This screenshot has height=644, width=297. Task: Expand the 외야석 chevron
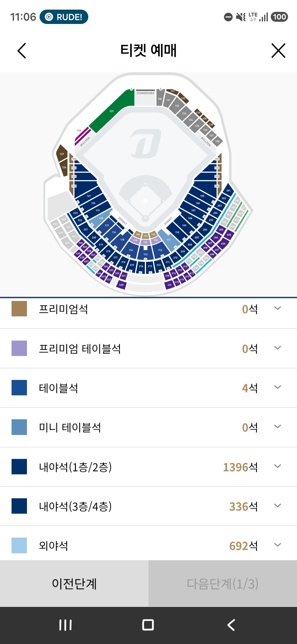277,545
